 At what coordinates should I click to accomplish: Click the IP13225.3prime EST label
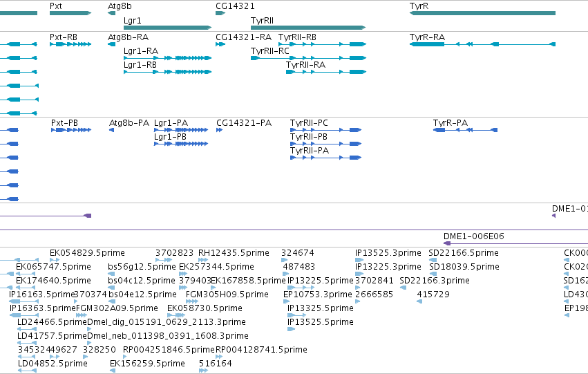pyautogui.click(x=388, y=267)
